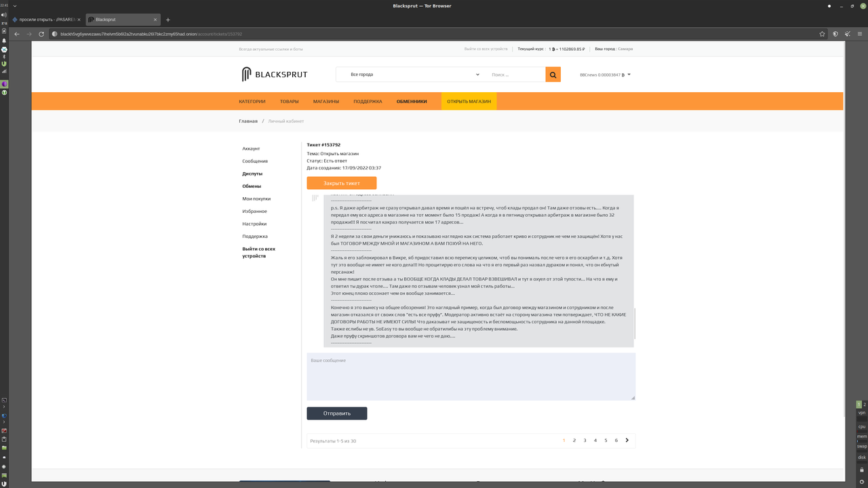Click the 'Самара' city link

(x=625, y=49)
